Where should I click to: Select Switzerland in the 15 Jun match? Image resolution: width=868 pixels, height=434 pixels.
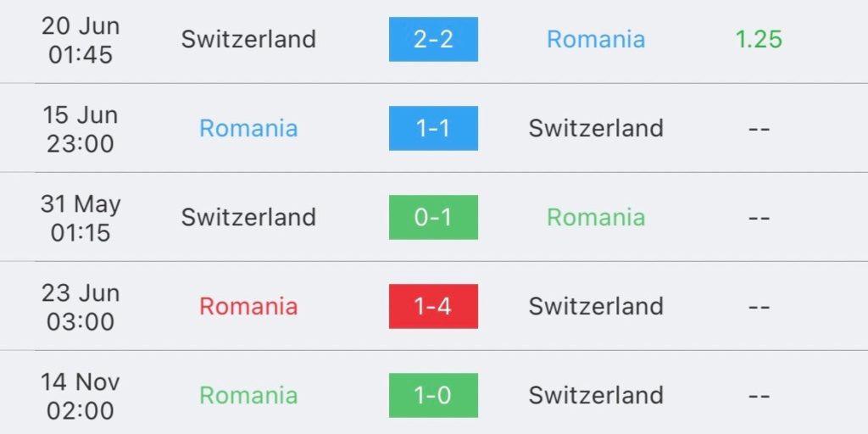click(596, 129)
